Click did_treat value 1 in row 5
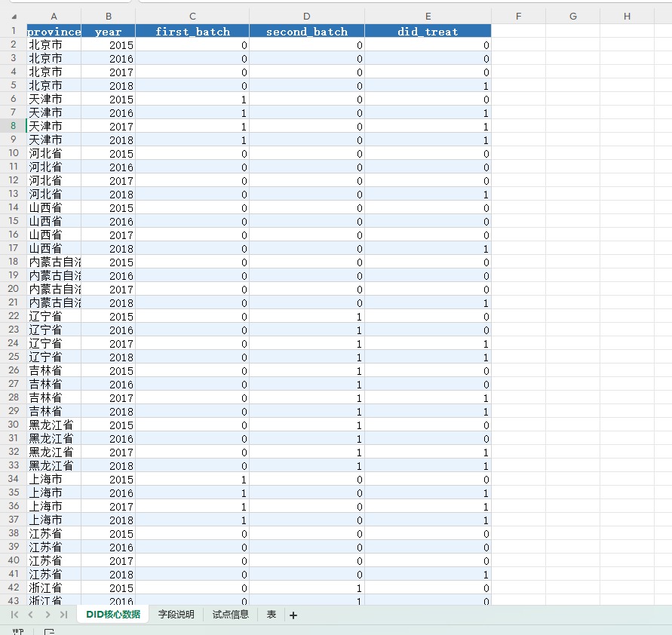Image resolution: width=672 pixels, height=635 pixels. click(428, 86)
